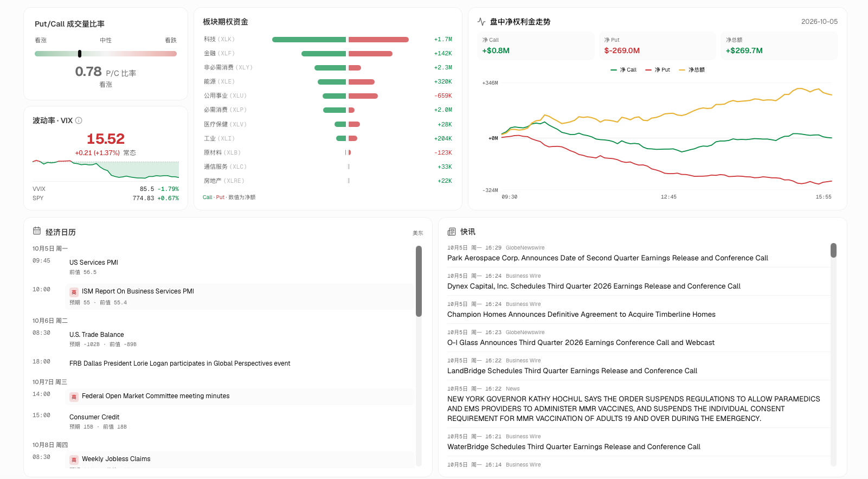Click the 净 Call +$0.8M summary card
The image size is (868, 479).
tap(536, 46)
